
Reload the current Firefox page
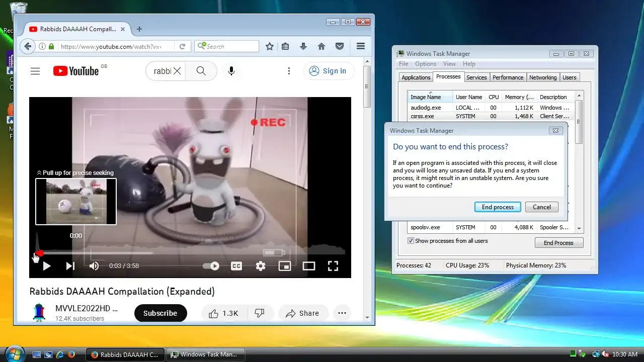(x=183, y=46)
